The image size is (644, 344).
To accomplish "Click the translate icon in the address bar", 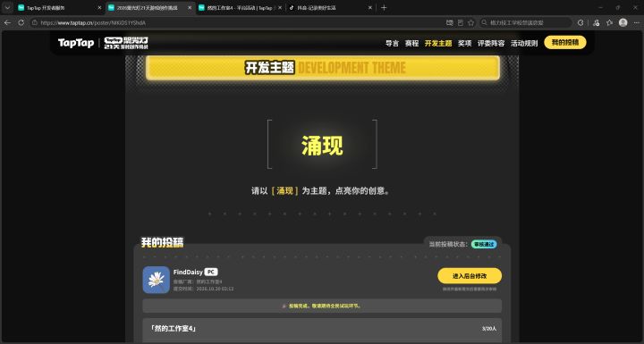I will coord(450,22).
